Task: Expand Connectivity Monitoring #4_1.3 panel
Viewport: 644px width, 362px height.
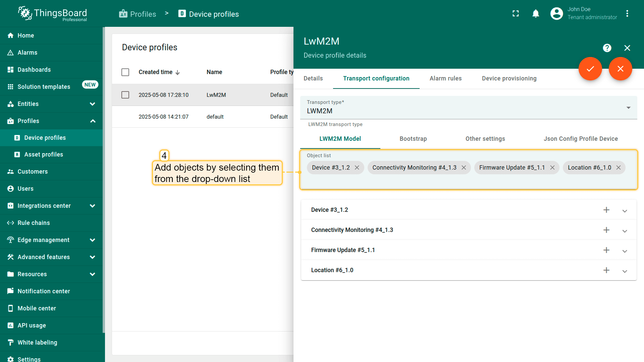Action: (625, 231)
